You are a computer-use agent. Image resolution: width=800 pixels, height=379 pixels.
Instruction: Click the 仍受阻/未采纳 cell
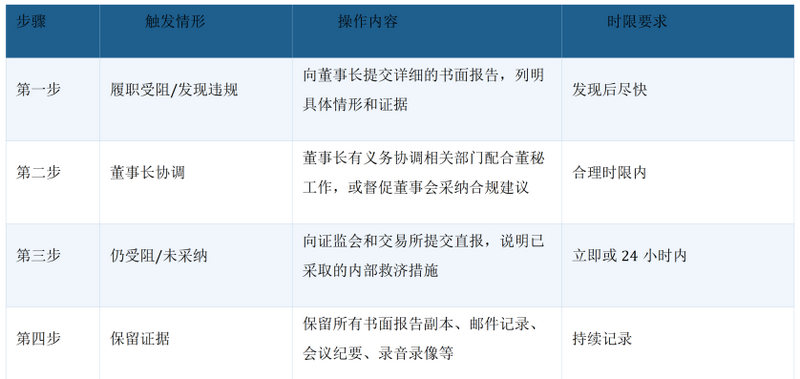196,265
